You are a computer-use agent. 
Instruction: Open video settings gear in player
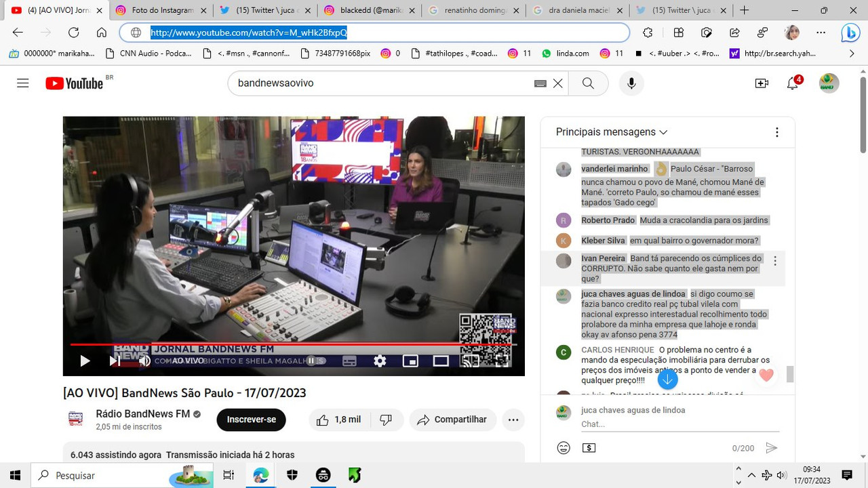pyautogui.click(x=380, y=361)
